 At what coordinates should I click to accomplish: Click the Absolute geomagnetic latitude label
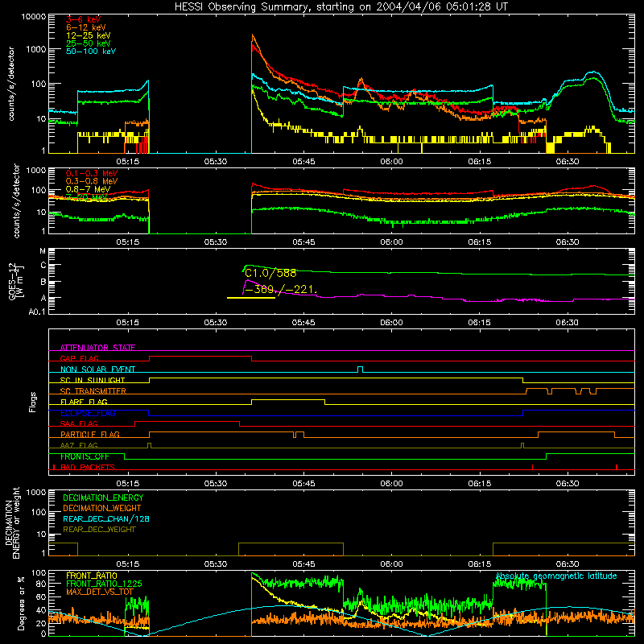[556, 576]
